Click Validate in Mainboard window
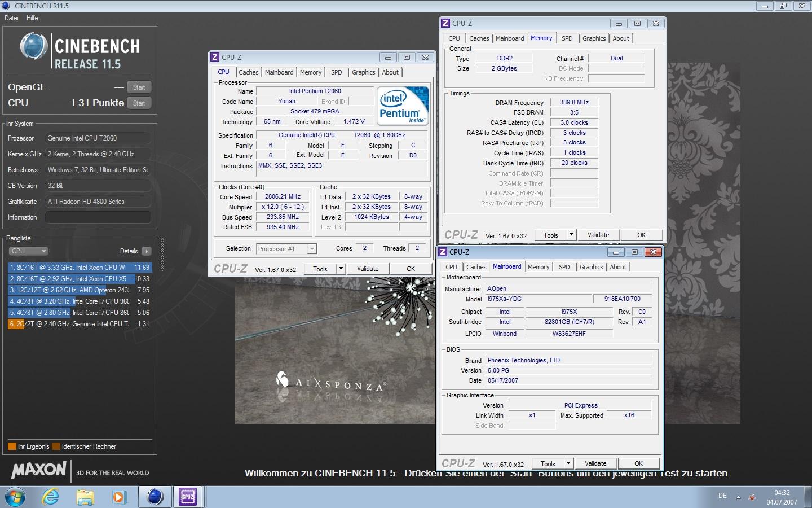 [595, 463]
